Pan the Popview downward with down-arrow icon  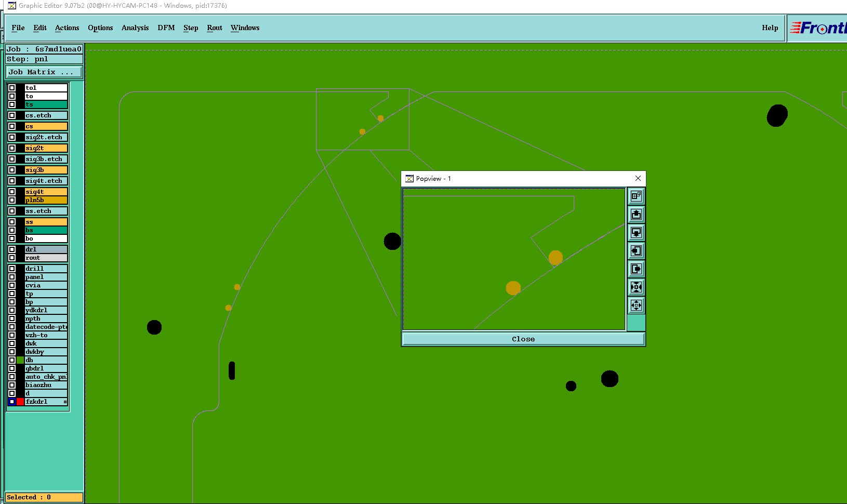click(x=636, y=233)
